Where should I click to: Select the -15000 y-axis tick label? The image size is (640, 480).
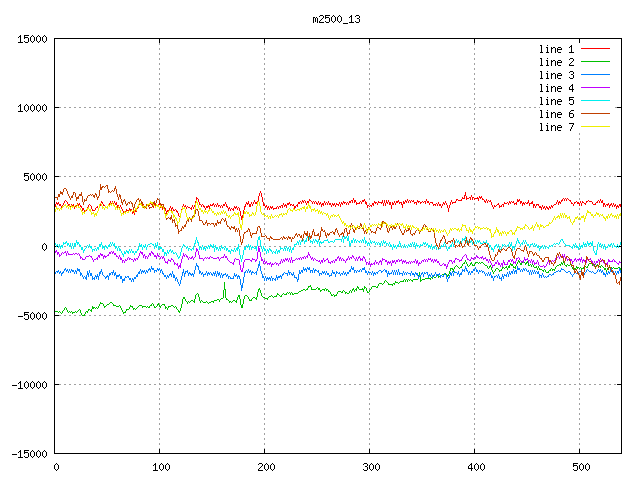[29, 454]
